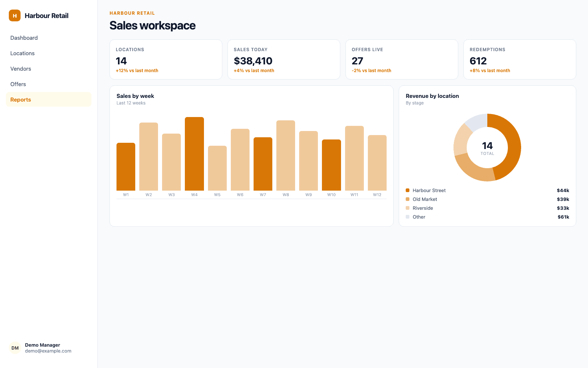Click the Harbour Street legend color swatch
This screenshot has width=588, height=368.
[408, 190]
